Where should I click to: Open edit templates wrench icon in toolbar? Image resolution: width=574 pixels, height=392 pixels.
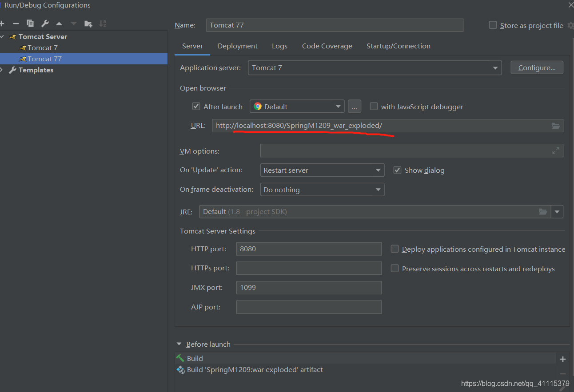point(45,24)
